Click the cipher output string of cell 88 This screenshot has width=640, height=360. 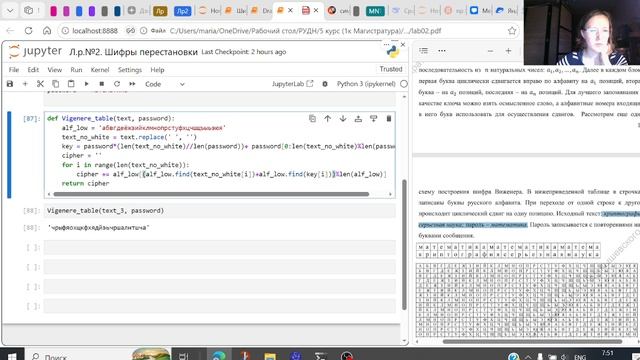pos(98,227)
